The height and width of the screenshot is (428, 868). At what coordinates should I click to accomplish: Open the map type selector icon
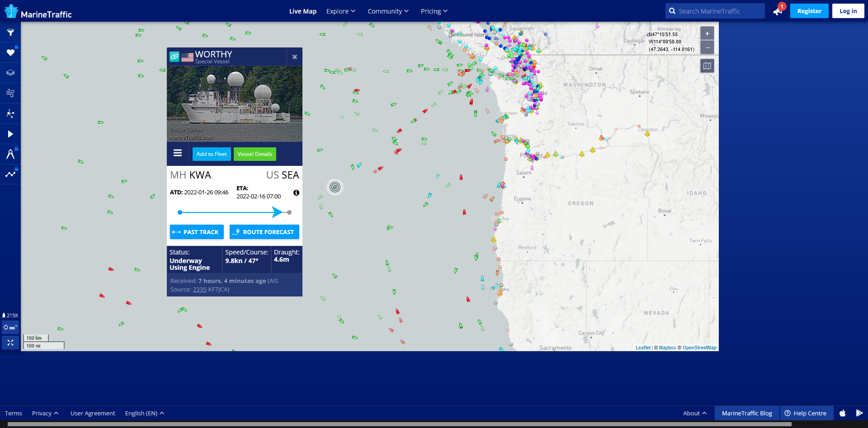[708, 66]
